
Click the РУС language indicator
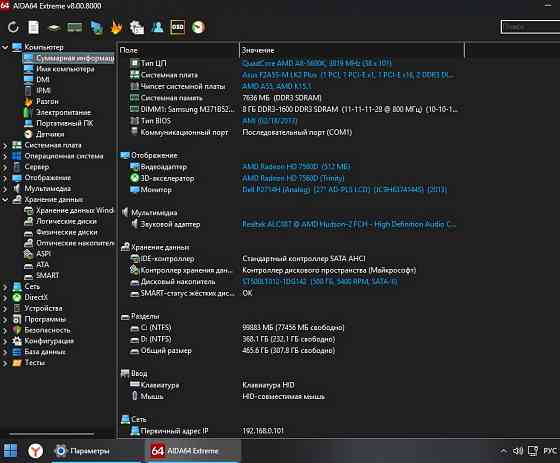550,451
